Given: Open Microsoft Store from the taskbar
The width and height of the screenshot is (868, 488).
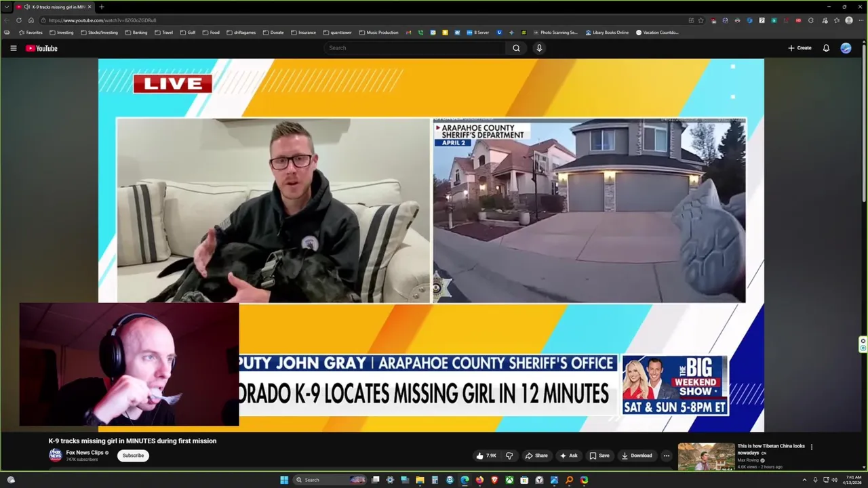Looking at the screenshot, I should pos(524,480).
